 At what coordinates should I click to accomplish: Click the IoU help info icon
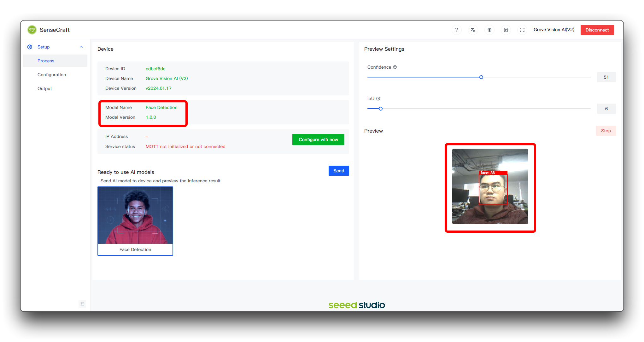point(378,99)
